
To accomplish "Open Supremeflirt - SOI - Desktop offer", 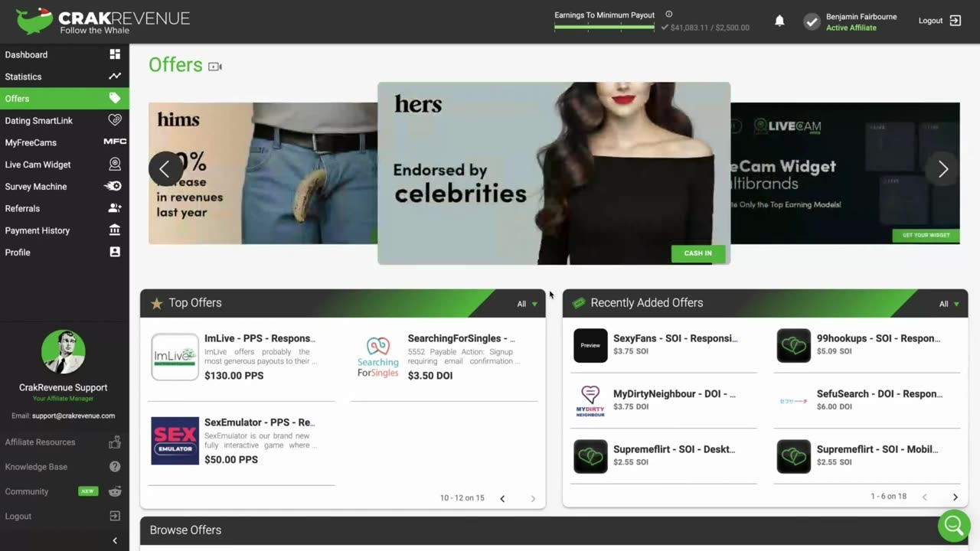I will (675, 449).
